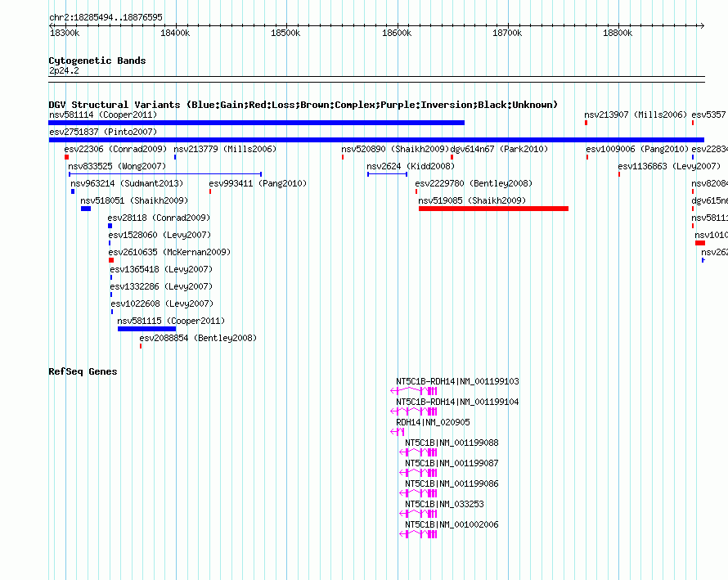Open the esv993411 (Pang2010) label
Screen dimensions: 728x580
[258, 183]
